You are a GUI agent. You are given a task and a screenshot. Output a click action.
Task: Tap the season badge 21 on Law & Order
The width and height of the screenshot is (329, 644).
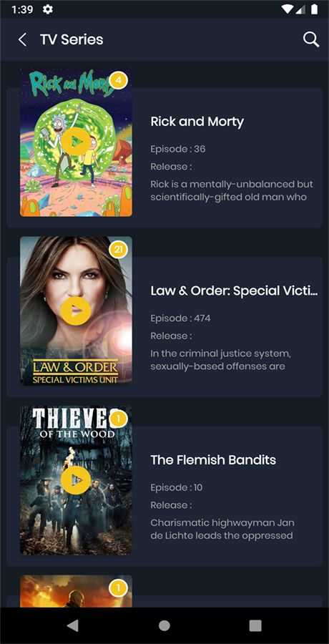pyautogui.click(x=118, y=249)
